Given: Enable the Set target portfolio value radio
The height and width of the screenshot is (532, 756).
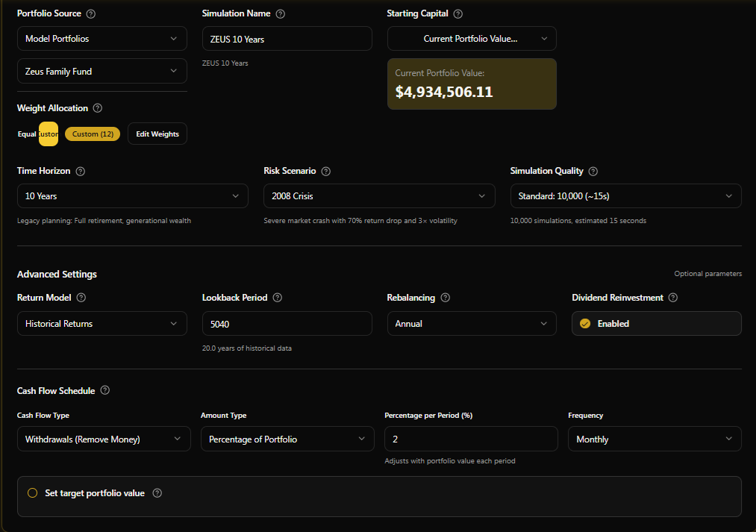Looking at the screenshot, I should click(x=32, y=493).
